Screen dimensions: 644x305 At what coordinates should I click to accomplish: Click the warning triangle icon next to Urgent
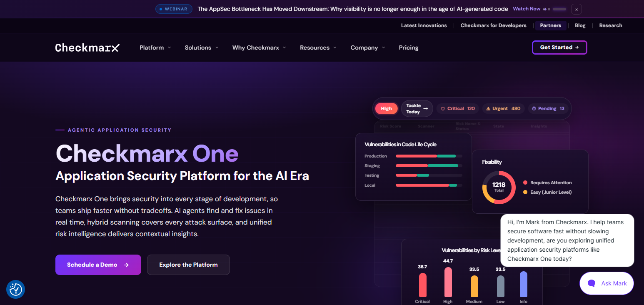tap(488, 109)
